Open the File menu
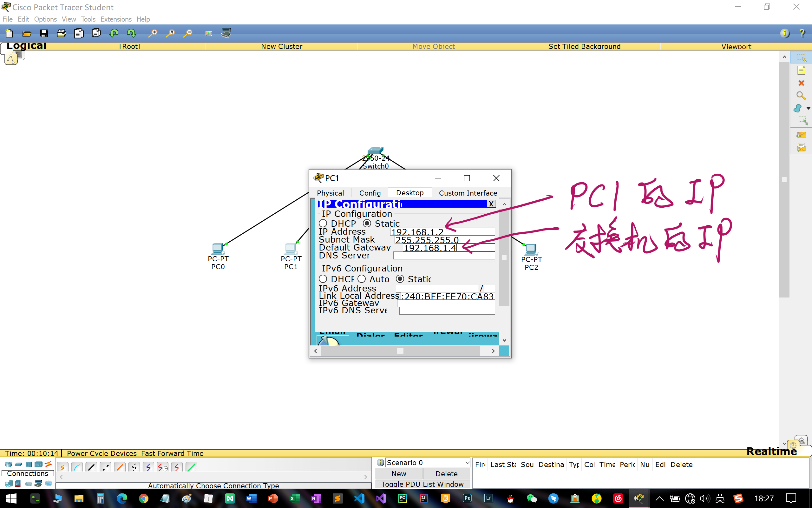Image resolution: width=812 pixels, height=508 pixels. (7, 19)
